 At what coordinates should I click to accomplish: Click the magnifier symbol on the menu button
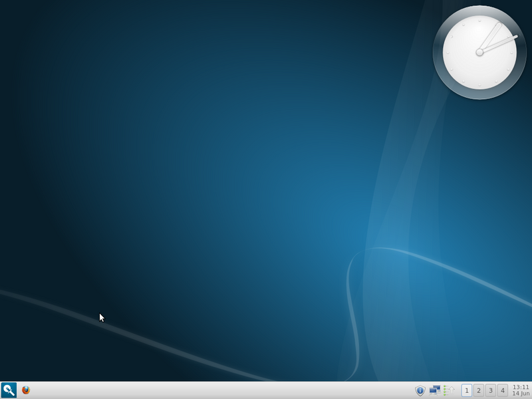7,391
